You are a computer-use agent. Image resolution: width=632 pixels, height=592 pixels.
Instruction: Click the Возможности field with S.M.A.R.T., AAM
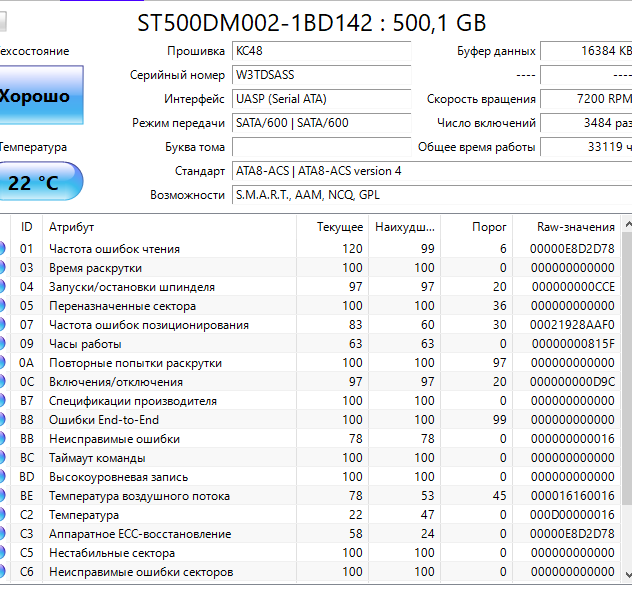(x=430, y=195)
